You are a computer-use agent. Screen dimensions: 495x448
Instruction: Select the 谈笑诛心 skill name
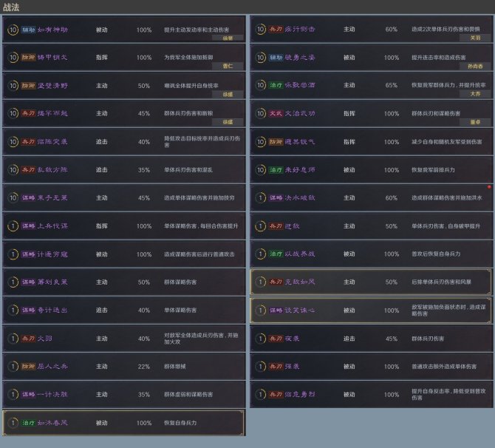301,310
